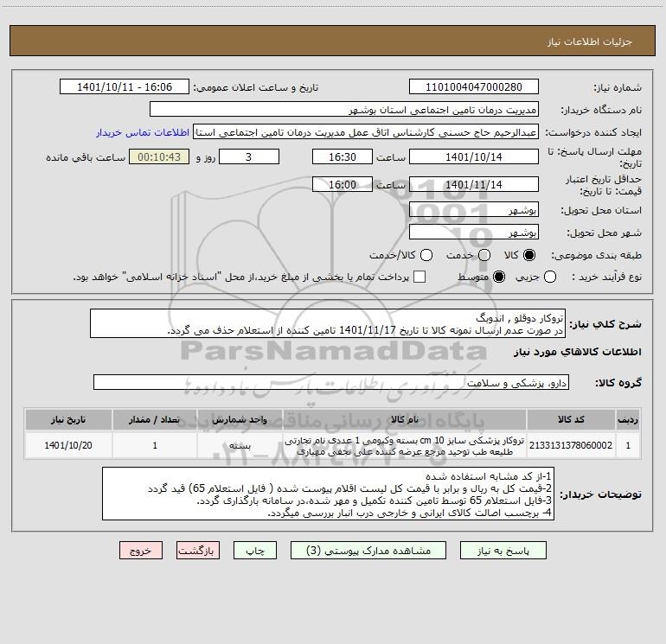Screen dimensions: 666x644
Task: Click the خروج exit button
Action: click(141, 550)
